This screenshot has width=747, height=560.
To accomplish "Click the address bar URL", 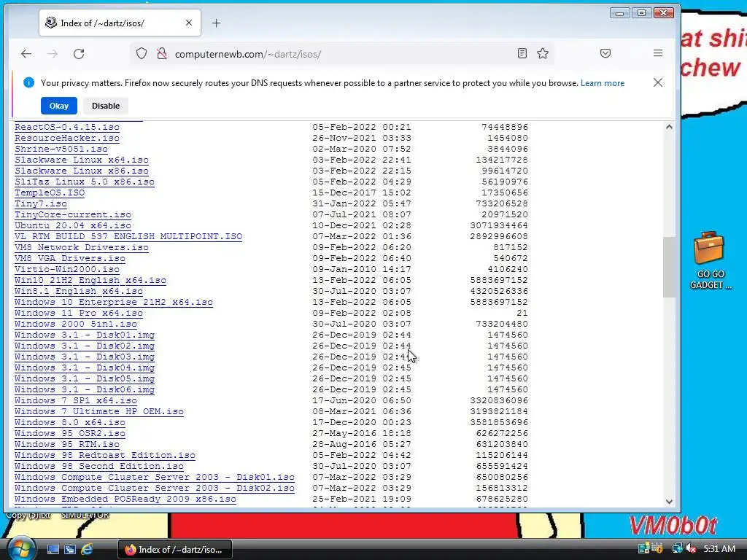I will coord(248,54).
